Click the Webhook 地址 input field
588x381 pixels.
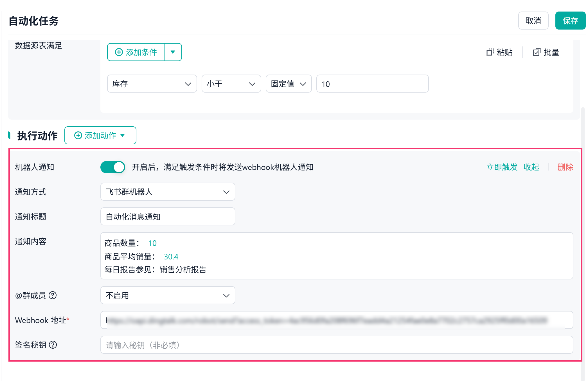coord(337,320)
